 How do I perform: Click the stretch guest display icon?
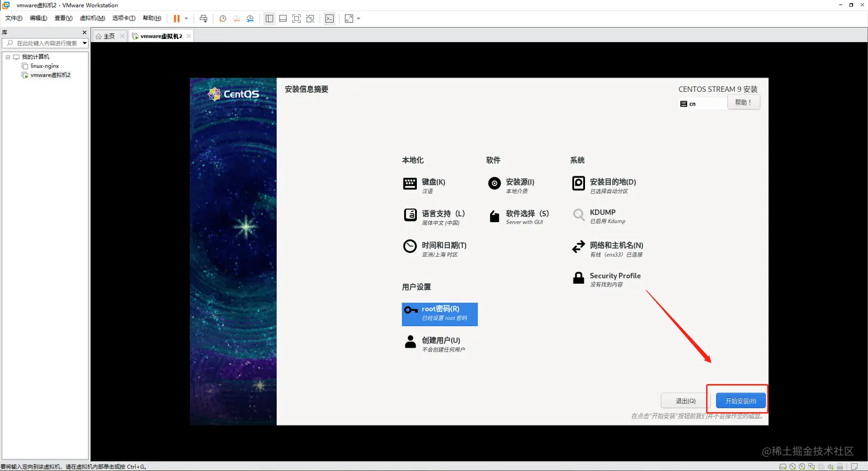[349, 18]
